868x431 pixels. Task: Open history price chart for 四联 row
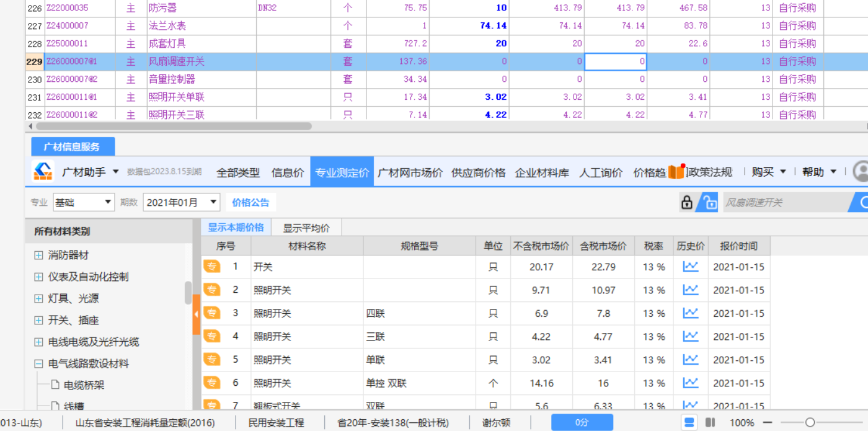[x=691, y=313]
